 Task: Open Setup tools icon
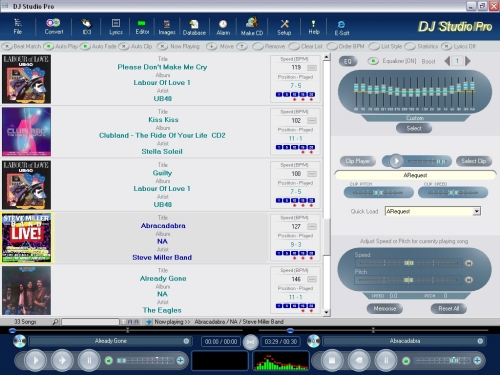pyautogui.click(x=284, y=27)
